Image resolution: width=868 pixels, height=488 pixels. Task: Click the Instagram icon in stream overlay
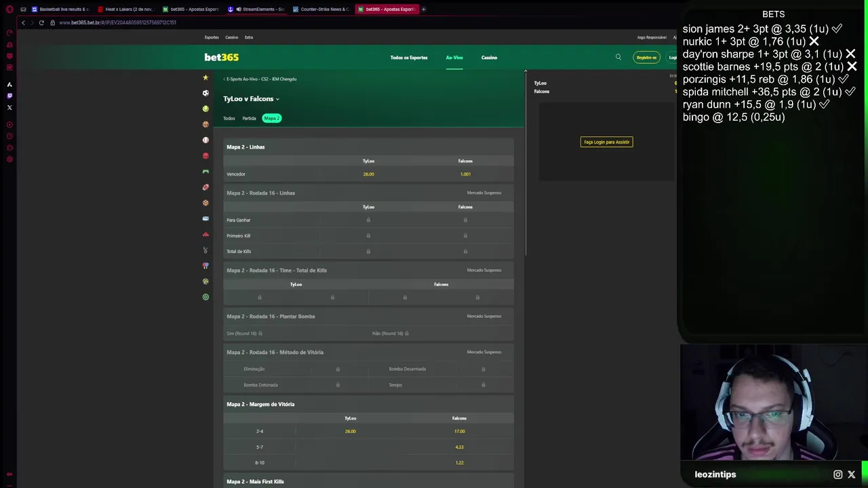[x=837, y=474]
